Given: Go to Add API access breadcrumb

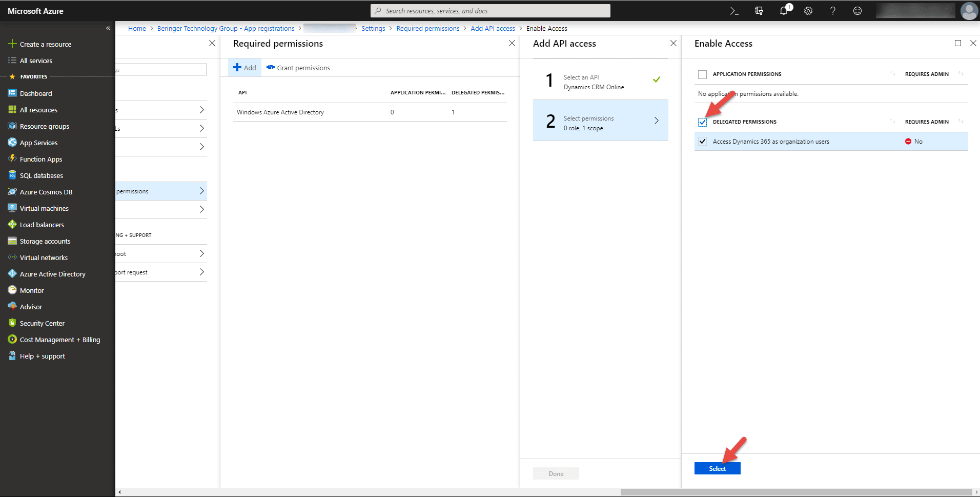Looking at the screenshot, I should [x=493, y=29].
